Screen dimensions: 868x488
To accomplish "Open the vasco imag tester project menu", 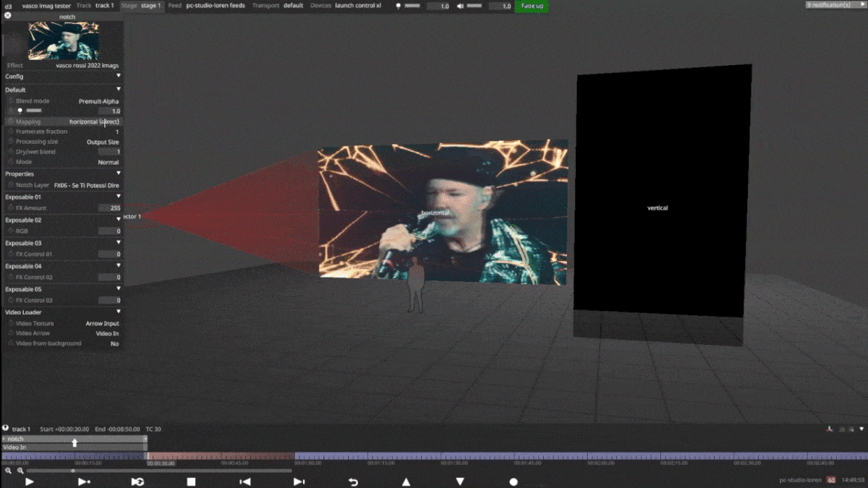I will pos(46,5).
